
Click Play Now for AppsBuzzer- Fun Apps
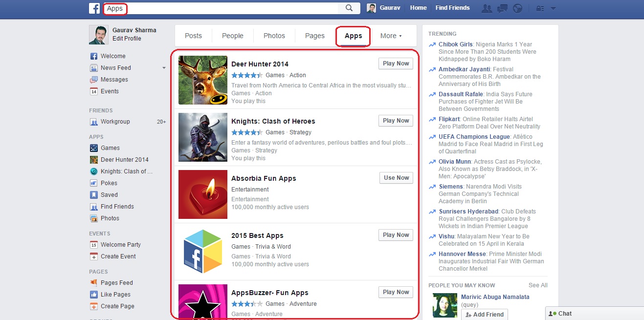click(x=396, y=292)
